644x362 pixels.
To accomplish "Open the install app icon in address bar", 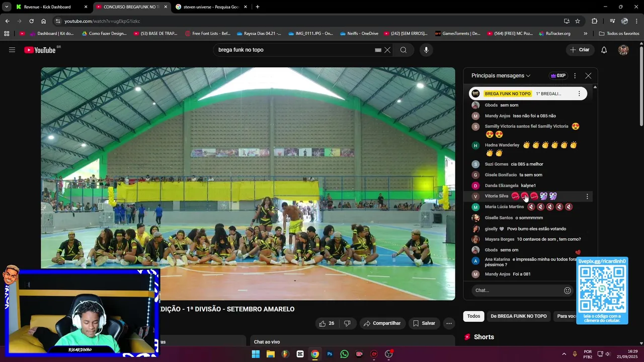I will tap(567, 21).
